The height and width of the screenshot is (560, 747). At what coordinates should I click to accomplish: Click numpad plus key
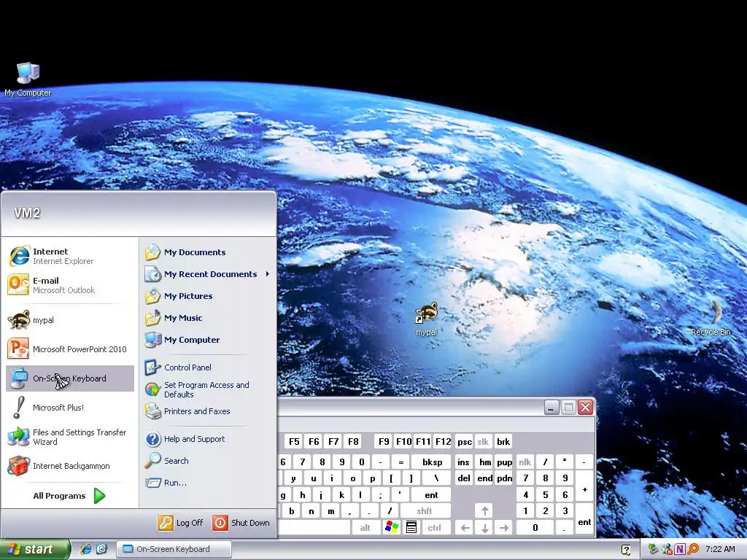tap(584, 486)
